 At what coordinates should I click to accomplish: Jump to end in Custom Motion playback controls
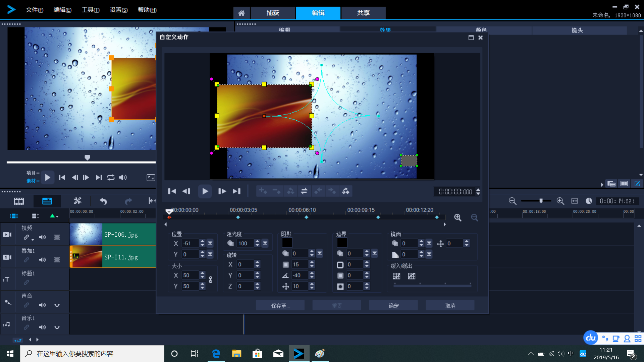pyautogui.click(x=236, y=191)
